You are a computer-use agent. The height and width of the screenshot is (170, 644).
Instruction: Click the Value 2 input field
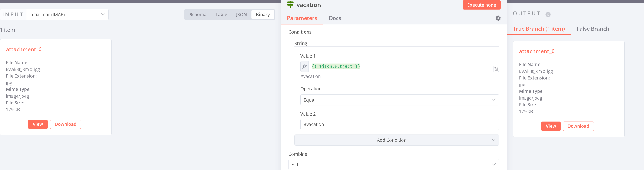(x=399, y=124)
